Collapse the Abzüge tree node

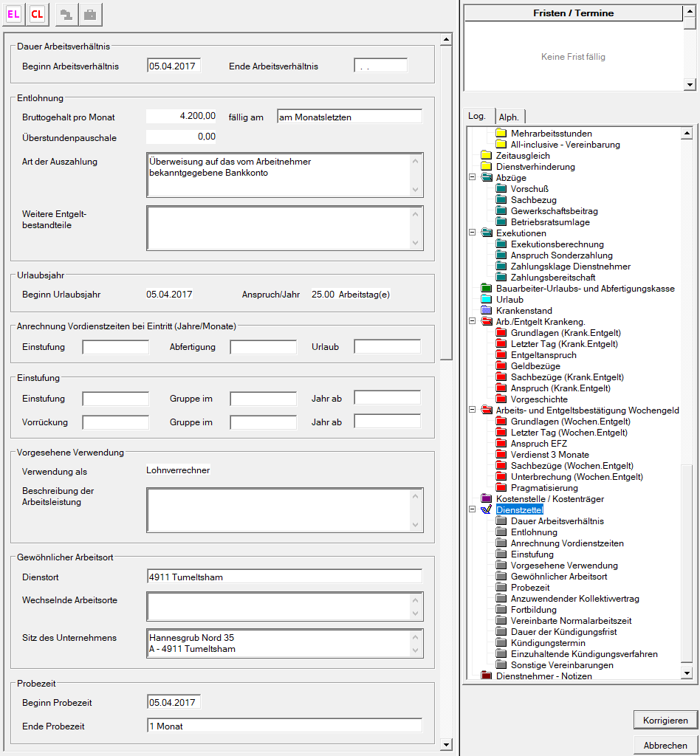click(472, 178)
